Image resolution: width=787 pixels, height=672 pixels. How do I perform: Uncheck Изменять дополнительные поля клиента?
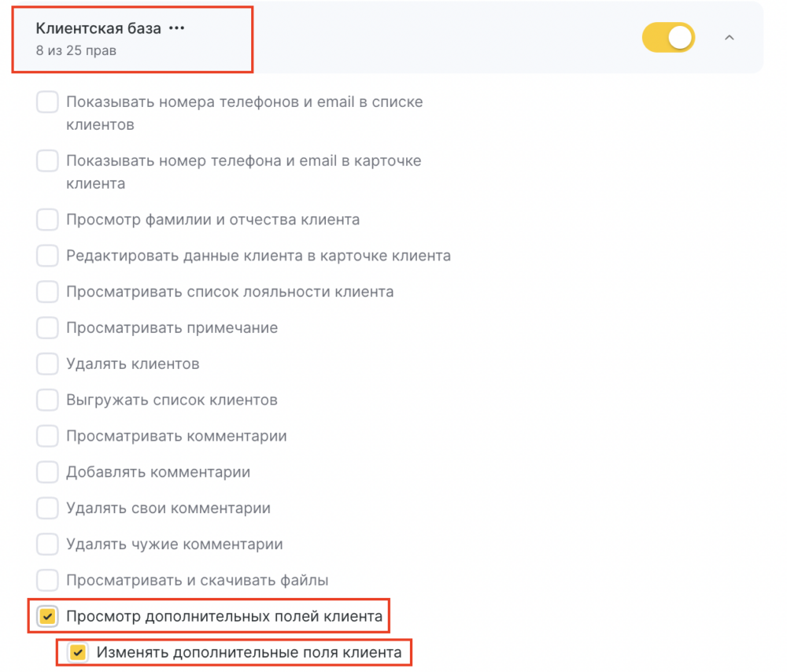pos(78,652)
